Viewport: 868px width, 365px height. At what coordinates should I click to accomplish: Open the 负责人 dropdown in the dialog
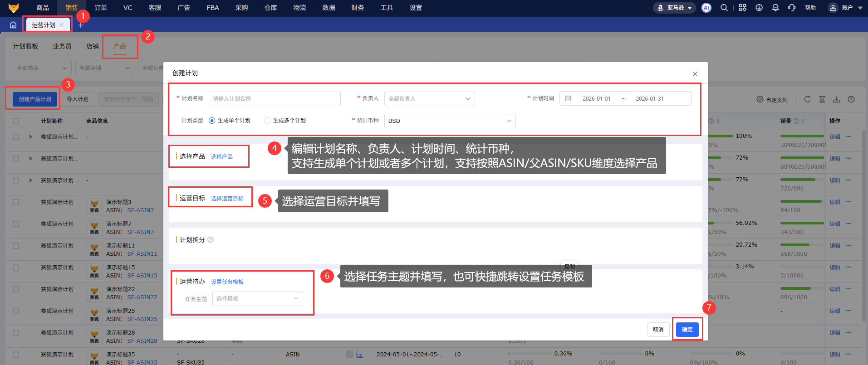tap(429, 99)
